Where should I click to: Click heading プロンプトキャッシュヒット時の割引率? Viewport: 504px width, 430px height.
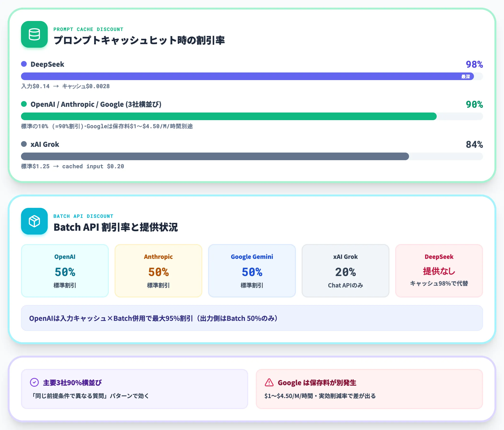click(139, 40)
